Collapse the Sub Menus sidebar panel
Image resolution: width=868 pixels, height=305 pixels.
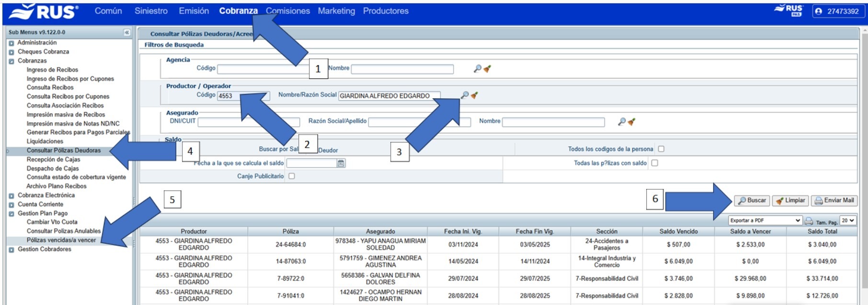[x=127, y=33]
